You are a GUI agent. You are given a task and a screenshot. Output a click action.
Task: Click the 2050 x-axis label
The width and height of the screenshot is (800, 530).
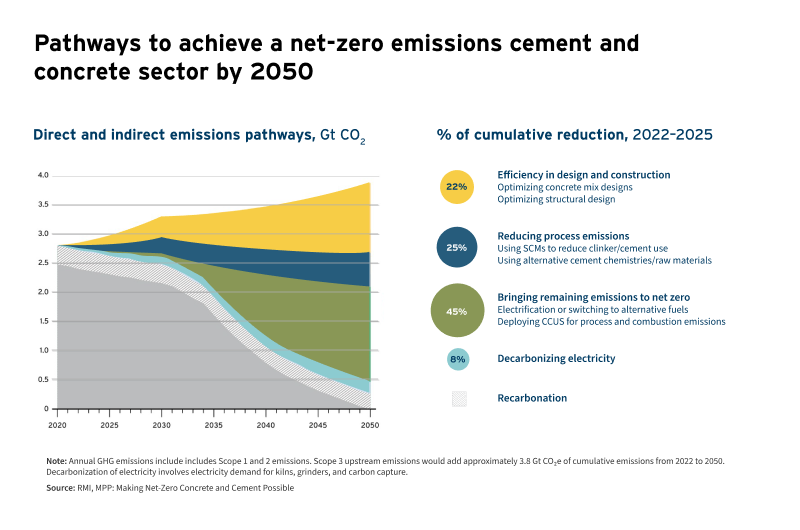click(370, 426)
